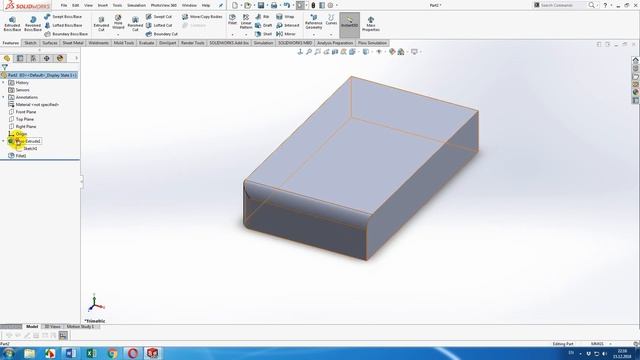Open dropdown arrow under Linear Pattern
The width and height of the screenshot is (640, 360).
click(x=246, y=35)
